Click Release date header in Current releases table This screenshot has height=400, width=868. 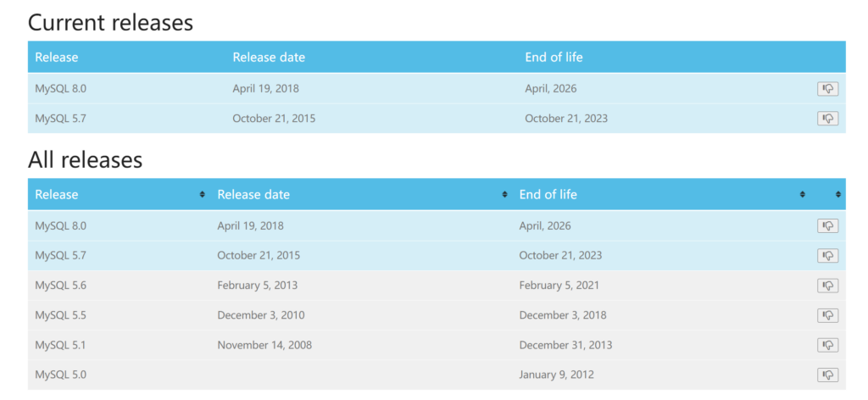[x=269, y=57]
